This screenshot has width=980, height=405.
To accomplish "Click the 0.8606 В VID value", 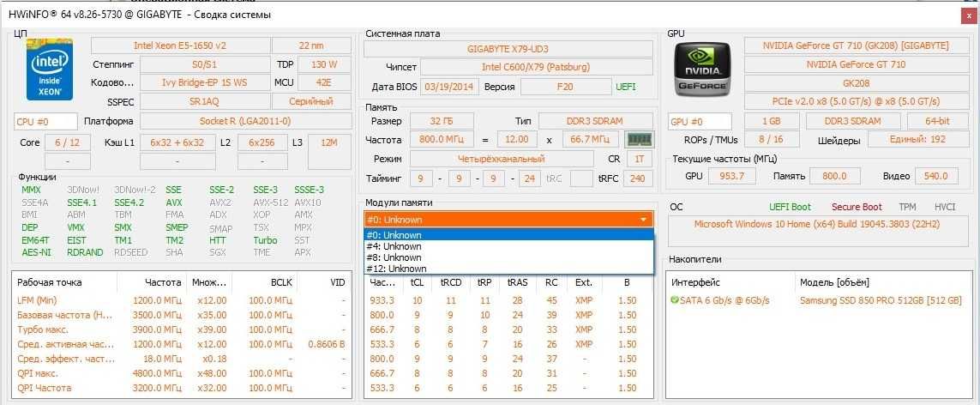I will point(327,344).
